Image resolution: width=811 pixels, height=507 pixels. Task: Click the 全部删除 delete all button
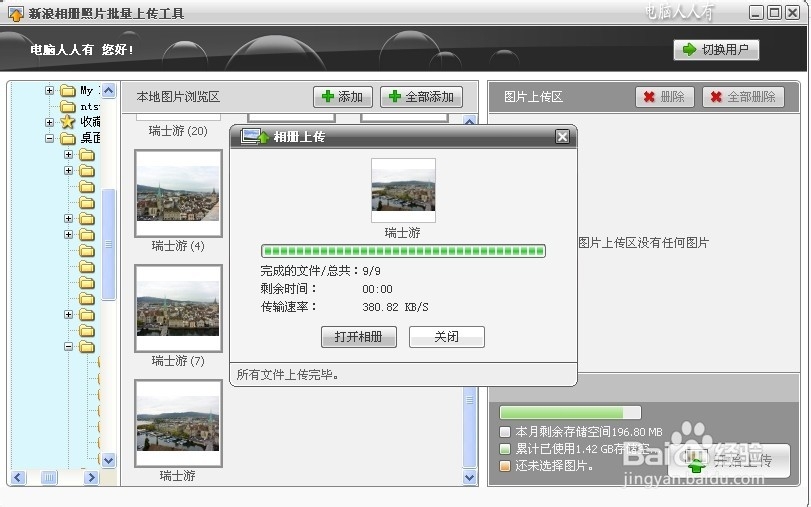click(x=743, y=97)
